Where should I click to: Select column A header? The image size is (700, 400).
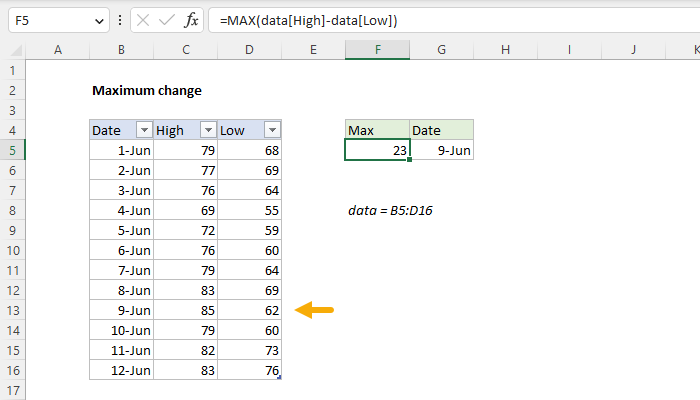[x=58, y=50]
